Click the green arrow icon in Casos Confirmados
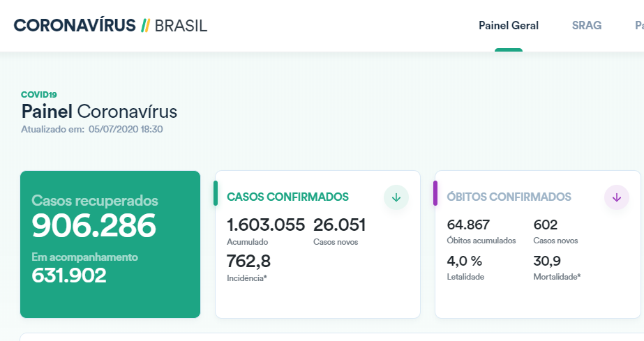 [x=396, y=197]
